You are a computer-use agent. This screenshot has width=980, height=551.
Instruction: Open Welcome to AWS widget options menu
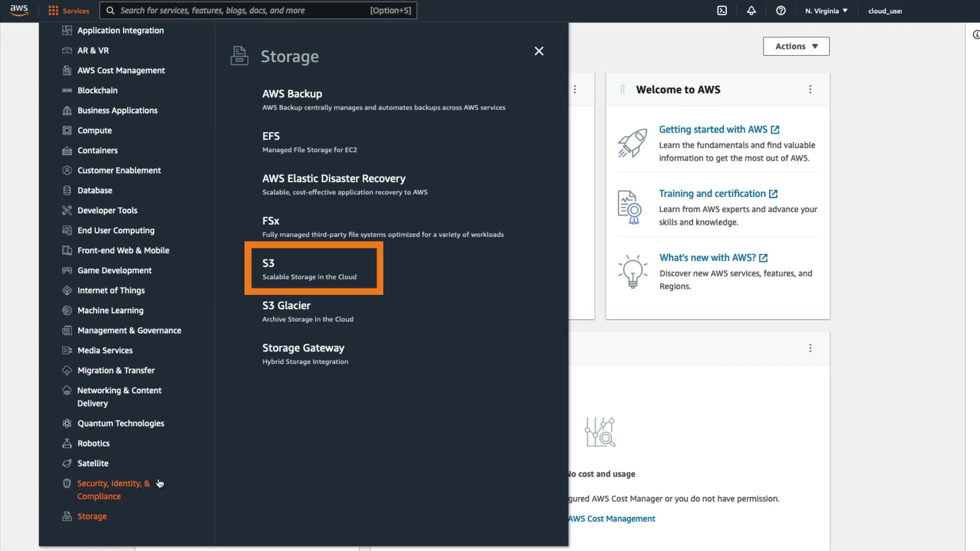(x=810, y=90)
